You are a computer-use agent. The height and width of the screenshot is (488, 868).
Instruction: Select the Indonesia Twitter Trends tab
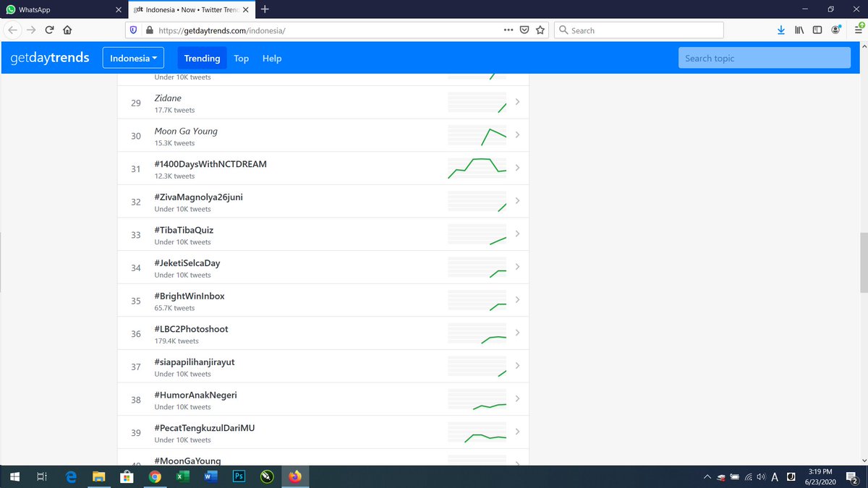coord(192,10)
